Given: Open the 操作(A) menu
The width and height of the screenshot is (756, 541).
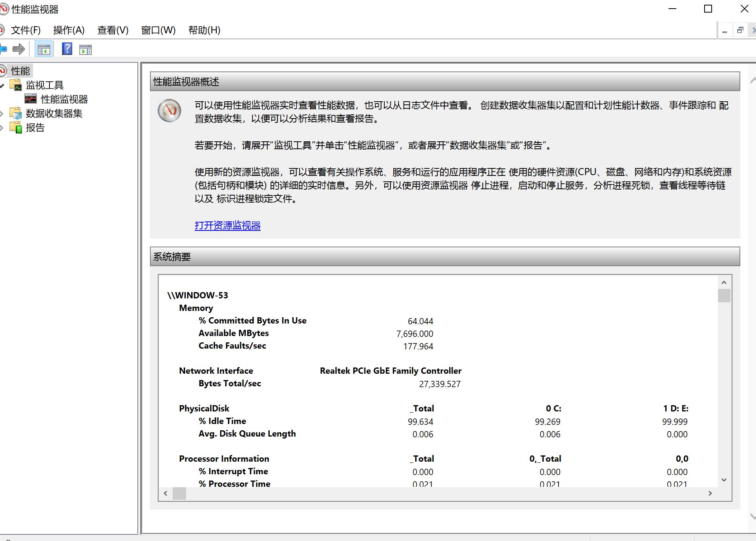Looking at the screenshot, I should 69,30.
